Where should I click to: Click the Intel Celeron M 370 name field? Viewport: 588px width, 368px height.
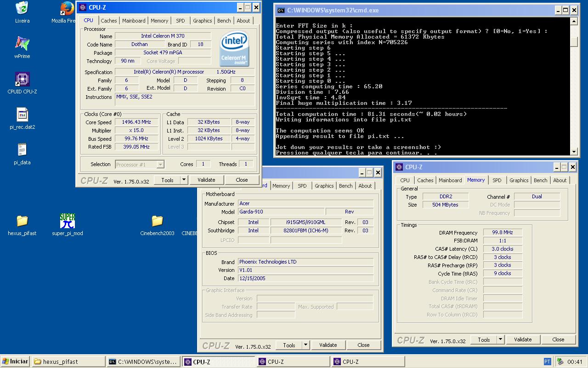pyautogui.click(x=163, y=36)
